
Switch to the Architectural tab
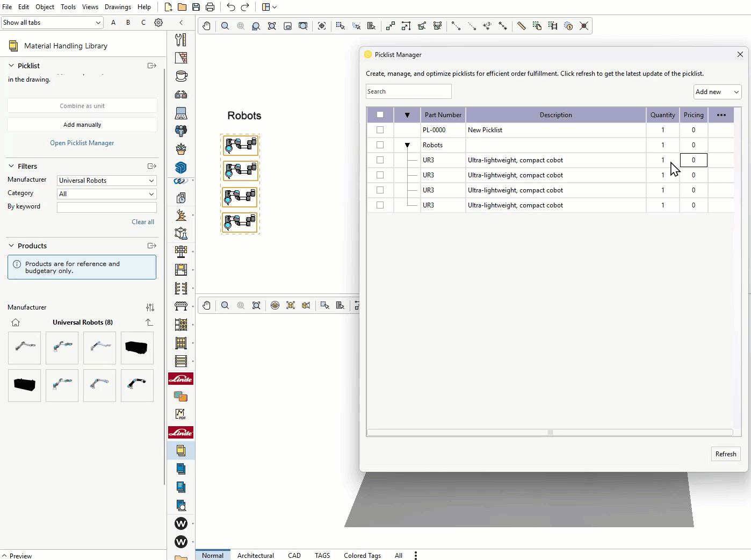click(256, 556)
